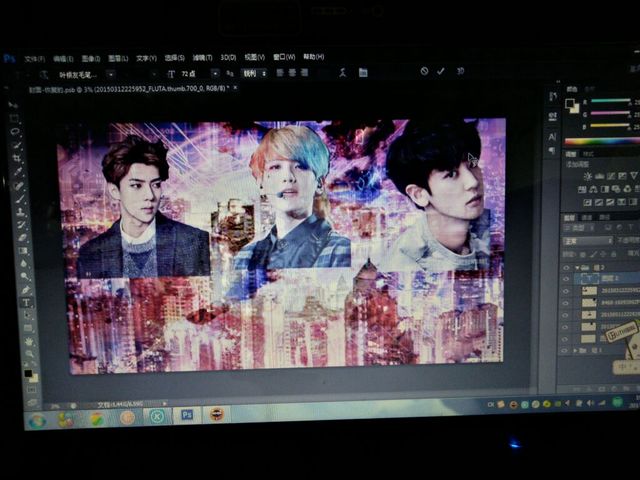
Task: Select the Move tool
Action: pos(12,105)
